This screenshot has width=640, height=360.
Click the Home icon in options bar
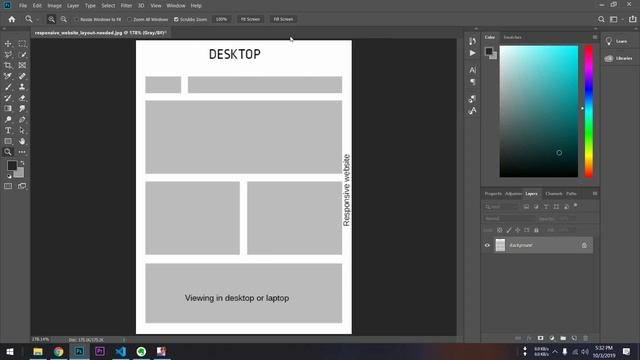(12, 19)
